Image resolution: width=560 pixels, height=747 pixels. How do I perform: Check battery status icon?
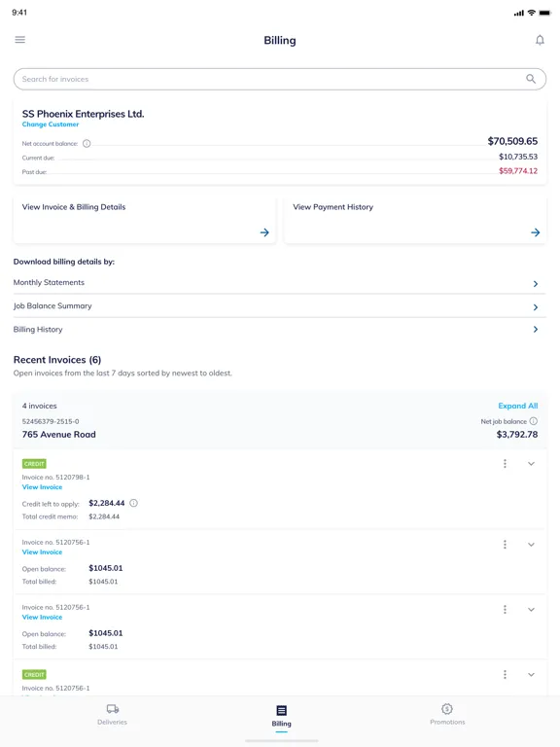[544, 13]
